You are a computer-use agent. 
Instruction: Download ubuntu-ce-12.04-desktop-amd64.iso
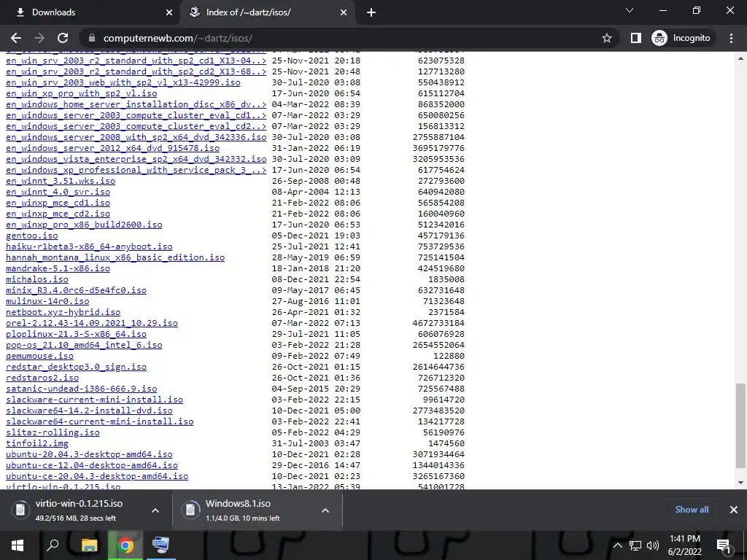click(92, 466)
